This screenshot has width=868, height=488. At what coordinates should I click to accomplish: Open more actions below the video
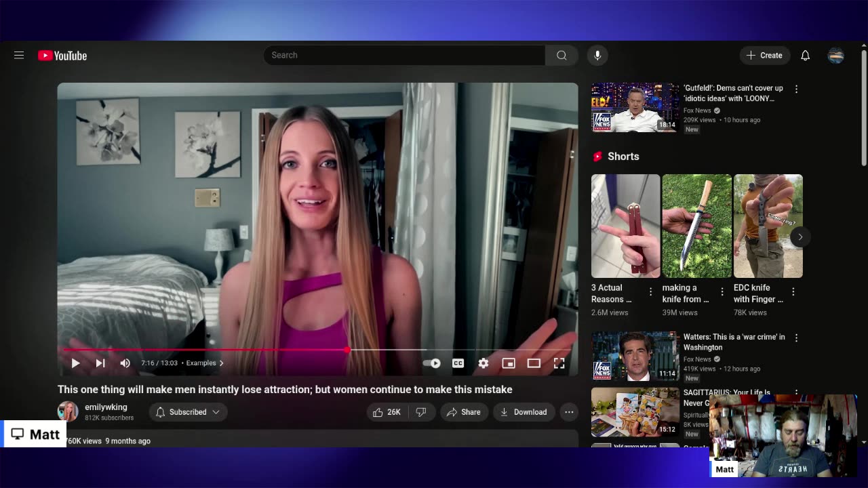point(569,412)
